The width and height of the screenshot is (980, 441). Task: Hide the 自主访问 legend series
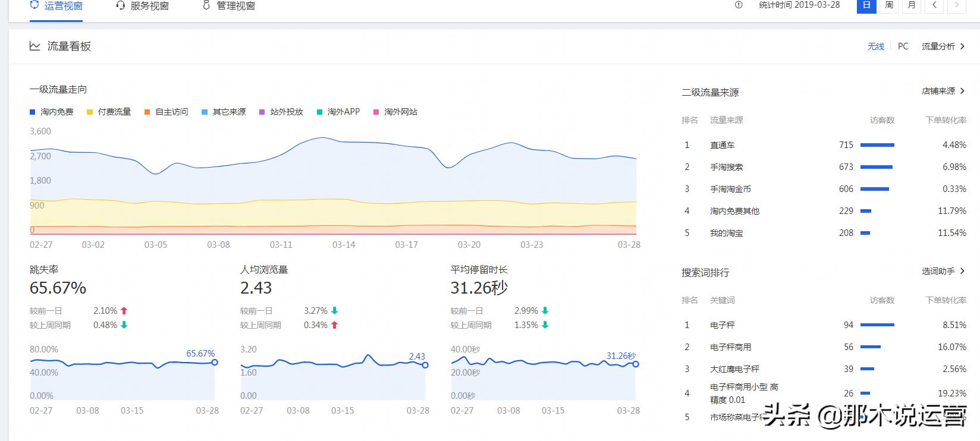pos(166,112)
